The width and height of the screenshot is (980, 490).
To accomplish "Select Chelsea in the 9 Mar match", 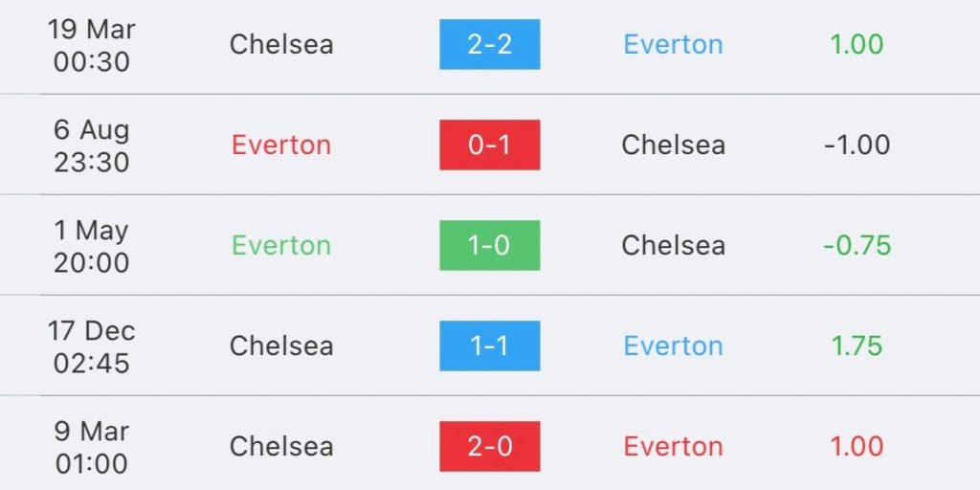I will pos(281,446).
